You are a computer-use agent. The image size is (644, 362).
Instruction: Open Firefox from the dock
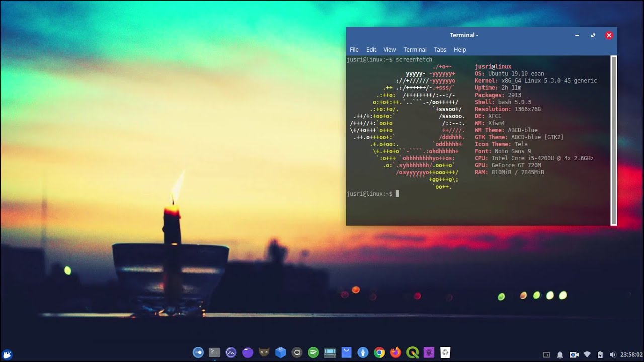396,352
